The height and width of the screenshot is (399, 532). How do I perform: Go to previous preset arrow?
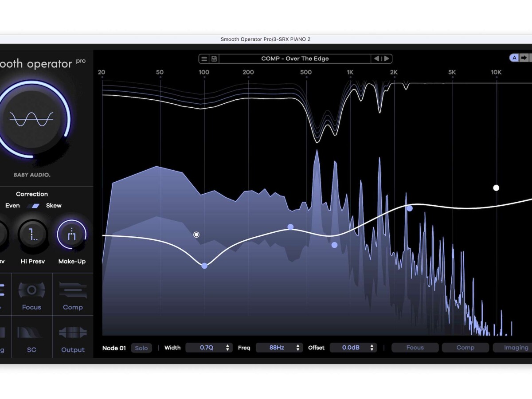[x=376, y=59]
